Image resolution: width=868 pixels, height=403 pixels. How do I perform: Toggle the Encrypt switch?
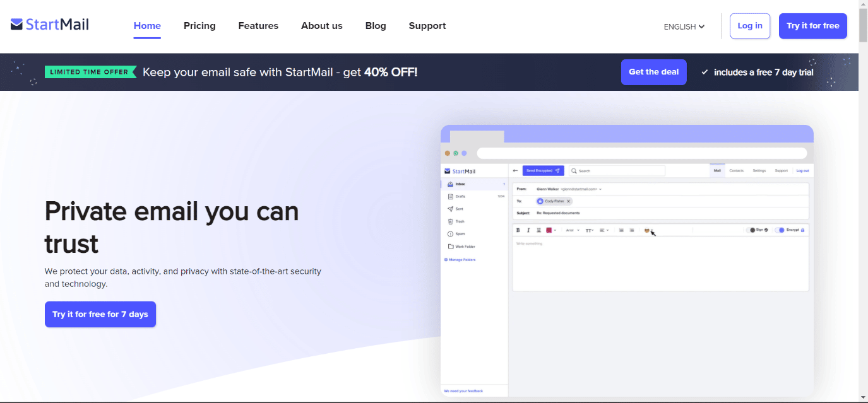[780, 230]
